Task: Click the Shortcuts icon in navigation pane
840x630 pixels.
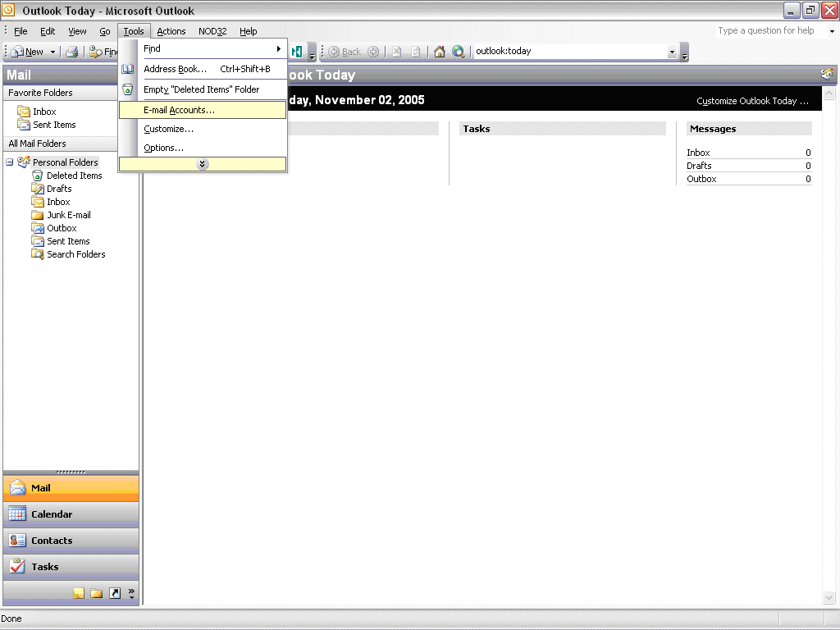Action: (x=115, y=593)
